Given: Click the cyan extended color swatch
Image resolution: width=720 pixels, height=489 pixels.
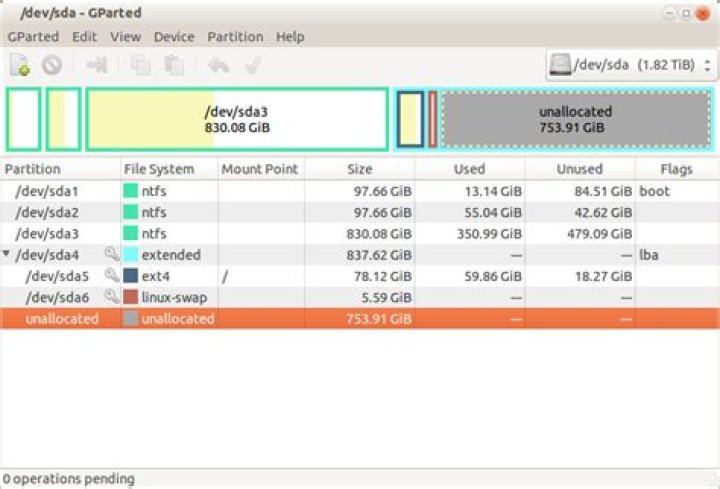Looking at the screenshot, I should tap(131, 255).
